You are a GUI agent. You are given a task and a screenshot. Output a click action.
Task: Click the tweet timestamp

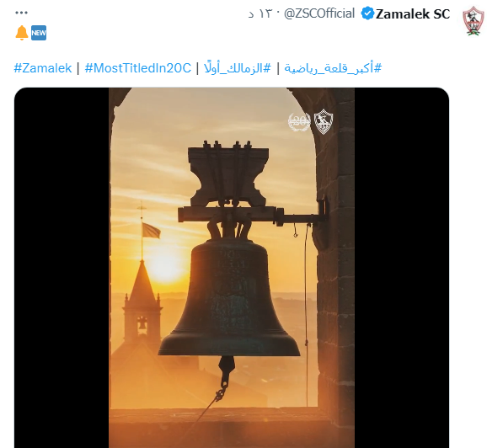coord(260,14)
